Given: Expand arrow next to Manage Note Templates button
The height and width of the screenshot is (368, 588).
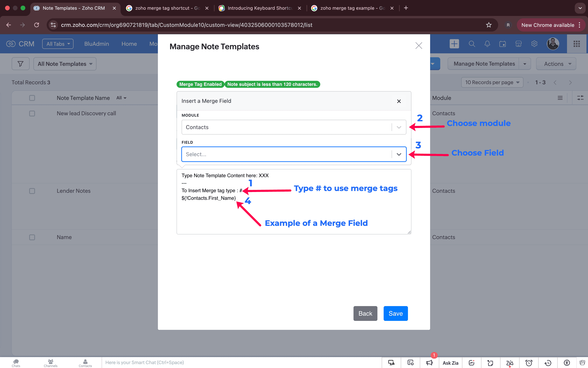Looking at the screenshot, I should coord(525,64).
